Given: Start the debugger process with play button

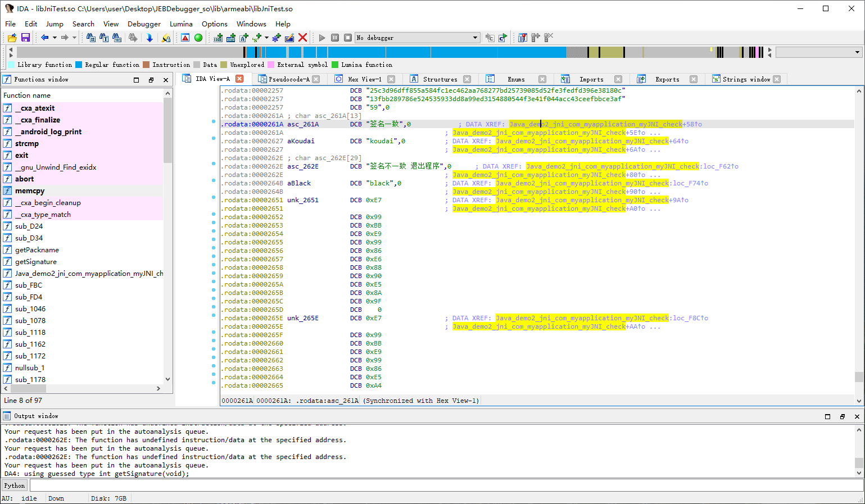Looking at the screenshot, I should point(322,38).
